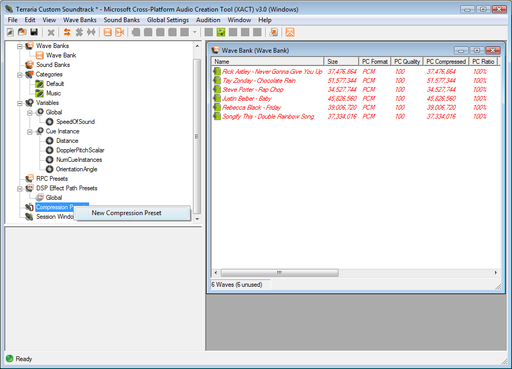Click the orange swap arrows toolbar icon
Viewport: 512px width, 369px height.
[67, 32]
